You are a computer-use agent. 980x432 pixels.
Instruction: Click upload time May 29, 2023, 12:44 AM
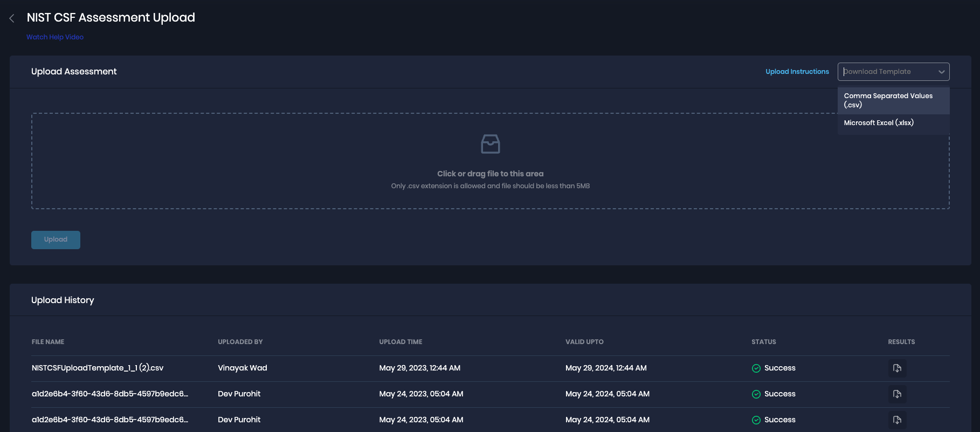click(x=419, y=368)
